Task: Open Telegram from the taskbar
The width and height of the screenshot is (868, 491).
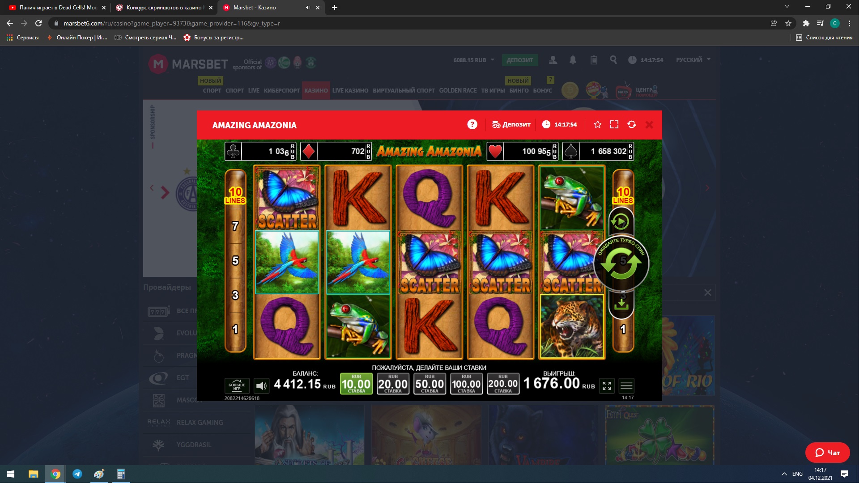Action: coord(77,474)
